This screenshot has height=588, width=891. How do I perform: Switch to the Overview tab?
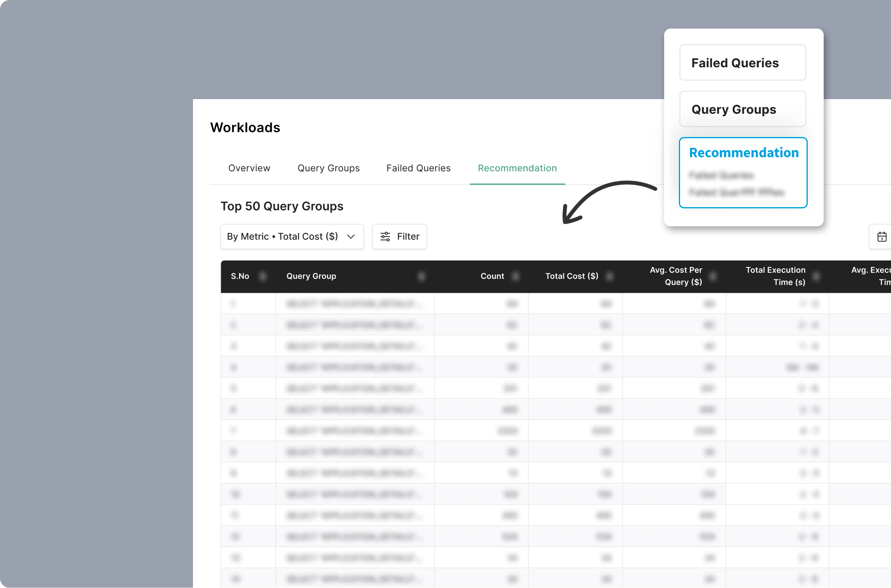[249, 168]
